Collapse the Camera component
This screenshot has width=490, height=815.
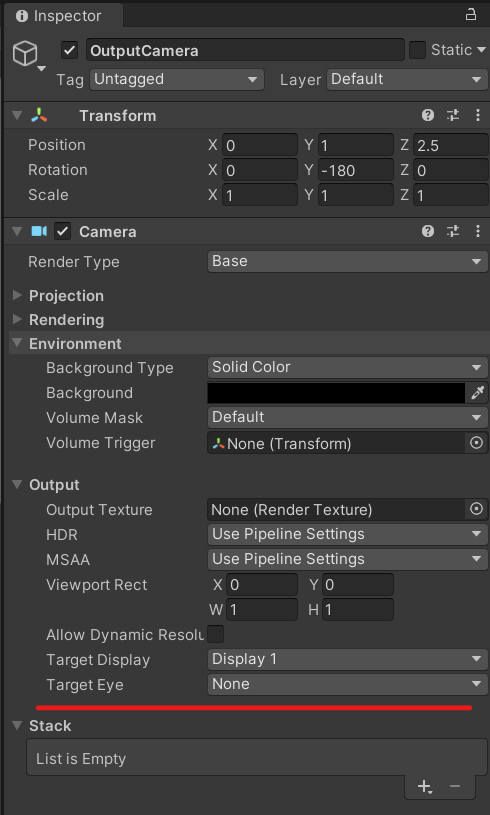(17, 231)
